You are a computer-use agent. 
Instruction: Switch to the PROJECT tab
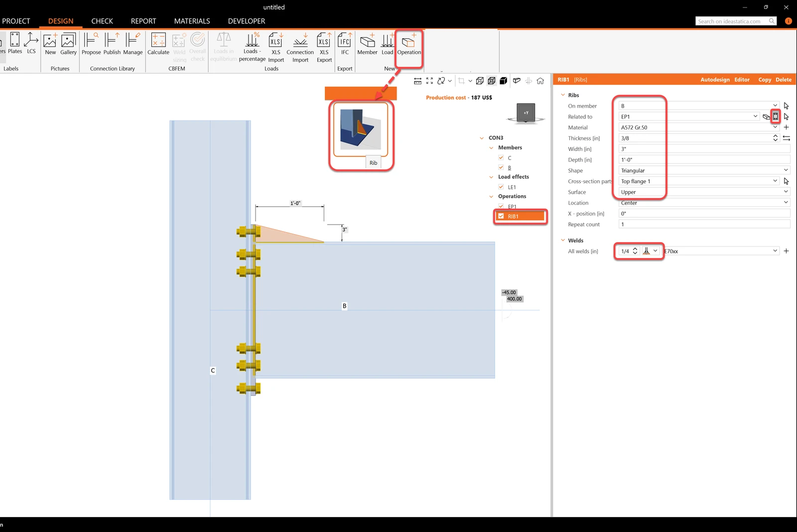pyautogui.click(x=16, y=21)
